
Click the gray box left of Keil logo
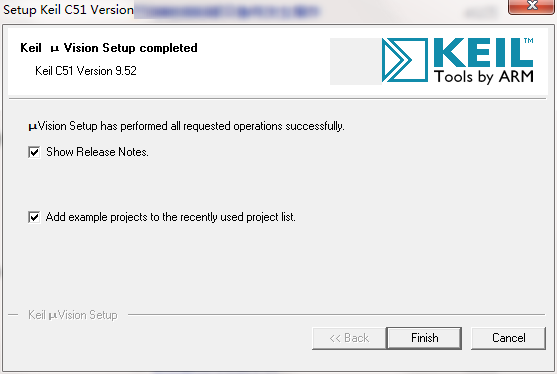pos(356,61)
